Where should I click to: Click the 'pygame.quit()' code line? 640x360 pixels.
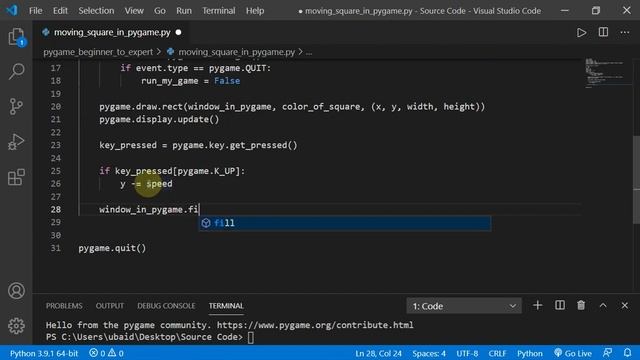pos(112,248)
